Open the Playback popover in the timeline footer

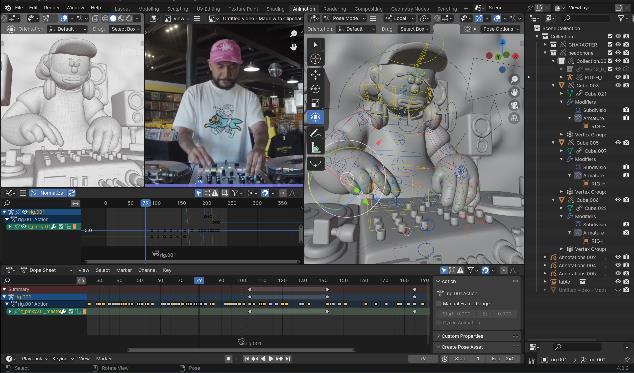pyautogui.click(x=34, y=359)
